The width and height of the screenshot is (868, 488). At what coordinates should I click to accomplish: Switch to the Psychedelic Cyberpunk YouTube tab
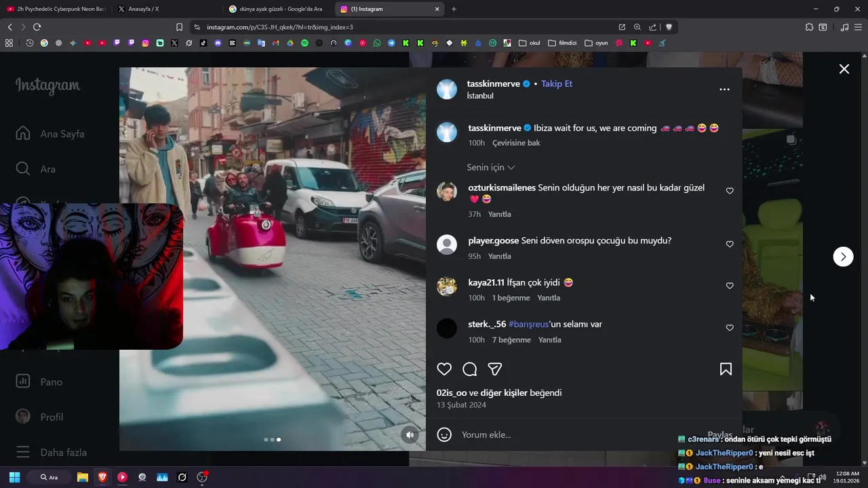(x=56, y=9)
